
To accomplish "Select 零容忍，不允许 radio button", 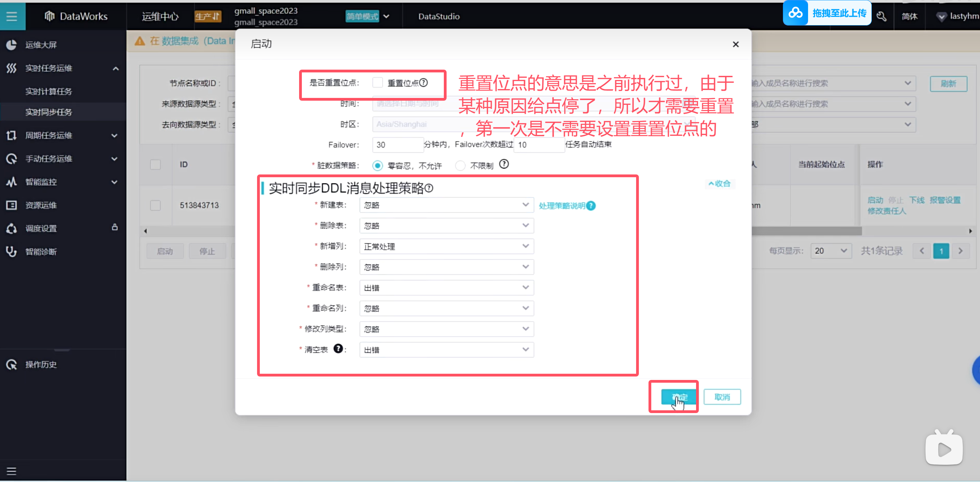I will coord(377,165).
